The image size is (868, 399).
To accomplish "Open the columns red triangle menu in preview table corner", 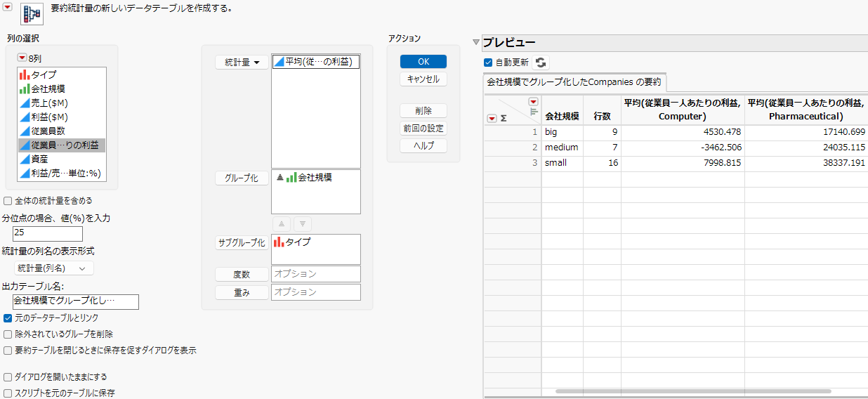I will click(x=533, y=101).
